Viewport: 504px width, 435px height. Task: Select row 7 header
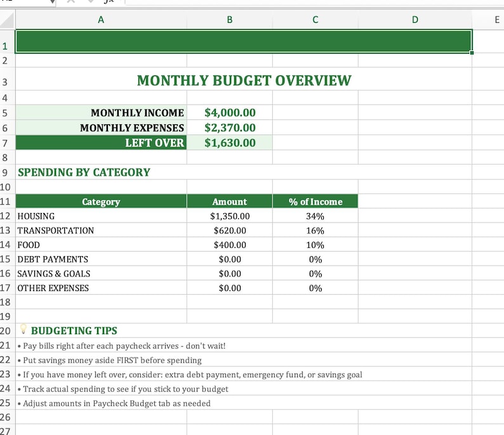[5, 143]
